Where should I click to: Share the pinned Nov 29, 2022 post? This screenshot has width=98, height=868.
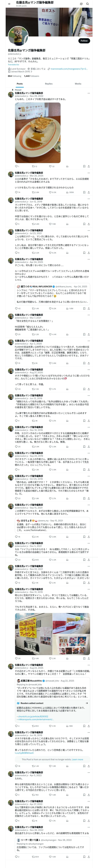(89, 166)
